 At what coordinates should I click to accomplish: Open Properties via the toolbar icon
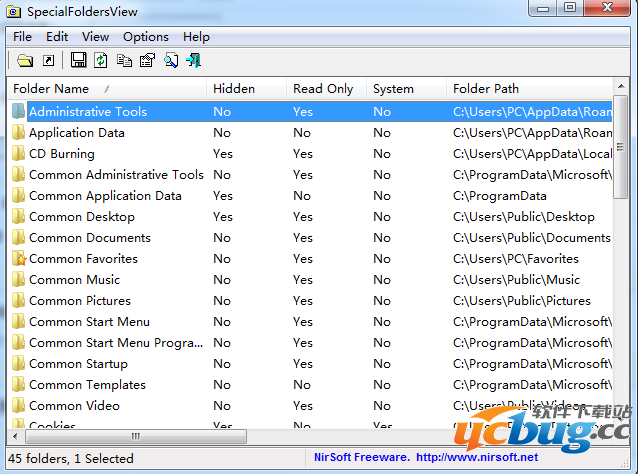[147, 61]
